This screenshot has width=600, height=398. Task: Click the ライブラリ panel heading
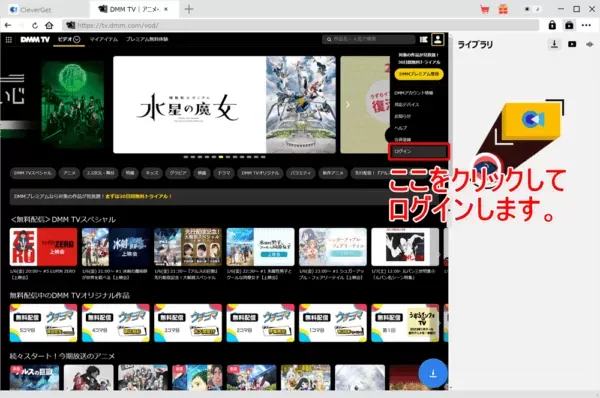475,45
